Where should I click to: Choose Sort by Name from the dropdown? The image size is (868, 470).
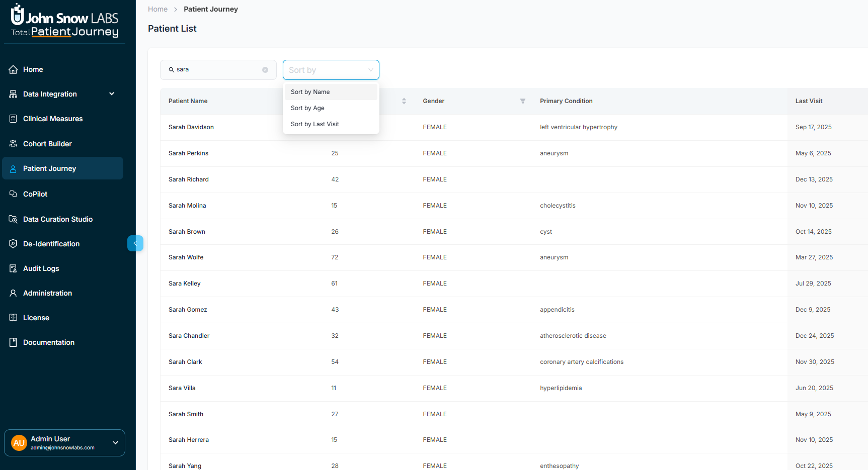tap(310, 91)
